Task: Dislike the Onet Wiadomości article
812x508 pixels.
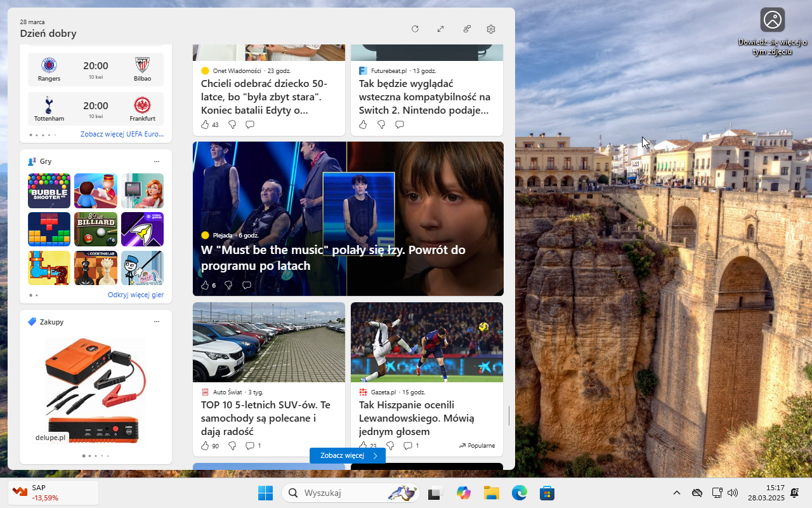Action: pyautogui.click(x=232, y=124)
